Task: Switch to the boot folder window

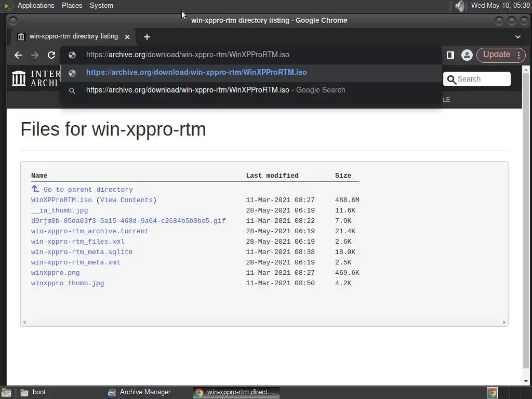Action: pyautogui.click(x=33, y=392)
